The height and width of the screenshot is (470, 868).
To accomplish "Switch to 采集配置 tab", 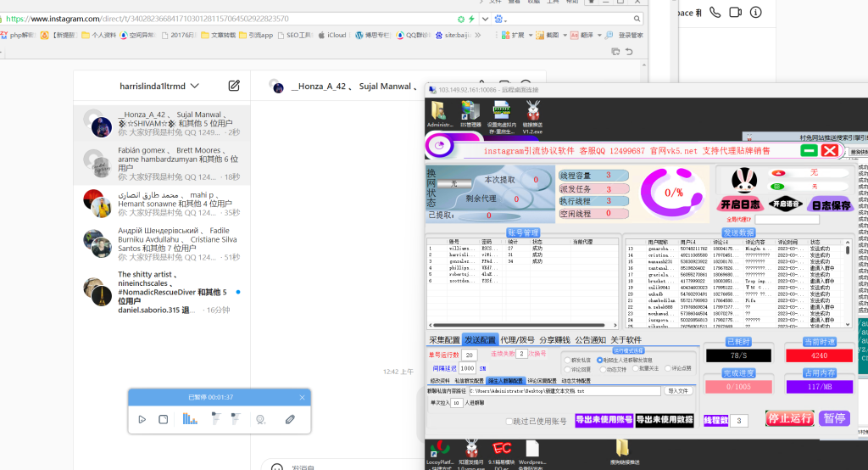I will pos(444,339).
